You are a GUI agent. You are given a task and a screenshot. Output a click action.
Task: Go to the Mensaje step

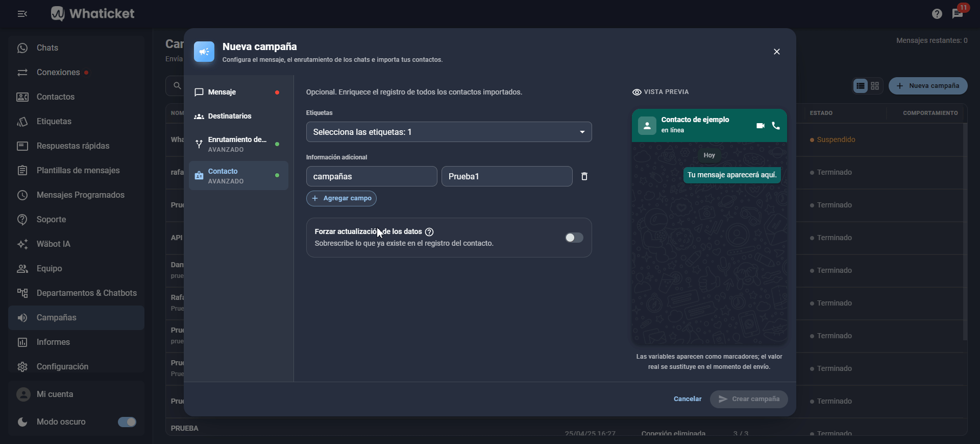(x=238, y=92)
